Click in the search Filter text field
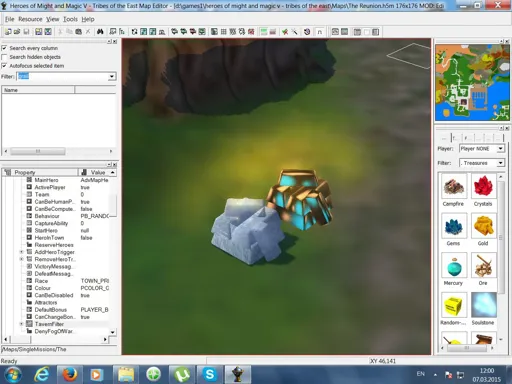This screenshot has height=384, width=512. [62, 77]
